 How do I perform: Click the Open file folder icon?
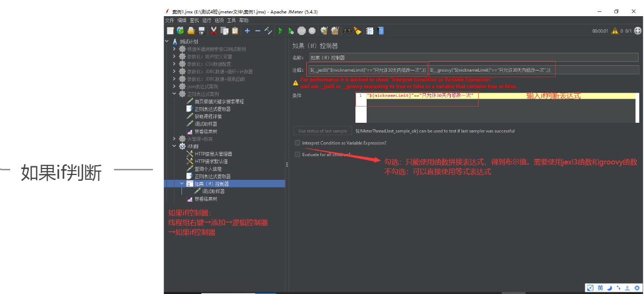(x=191, y=30)
